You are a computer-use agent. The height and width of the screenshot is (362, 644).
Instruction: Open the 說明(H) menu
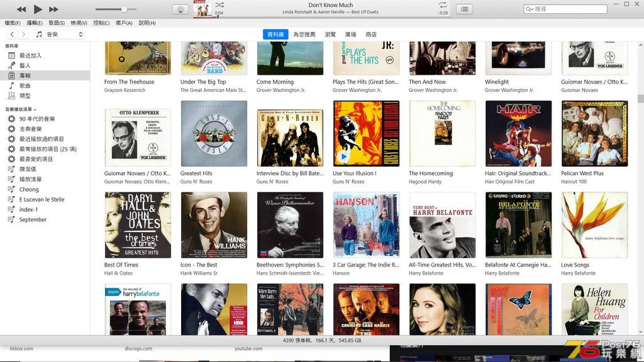[x=147, y=23]
